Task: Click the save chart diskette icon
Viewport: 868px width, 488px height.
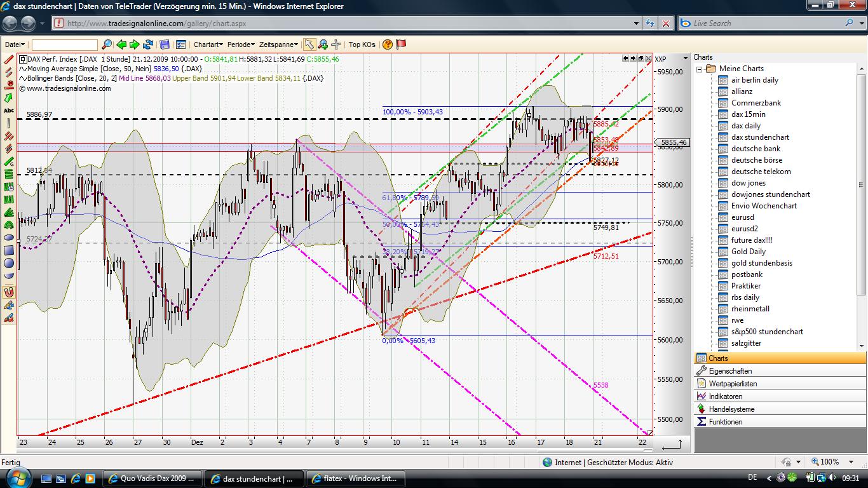Action: [165, 44]
